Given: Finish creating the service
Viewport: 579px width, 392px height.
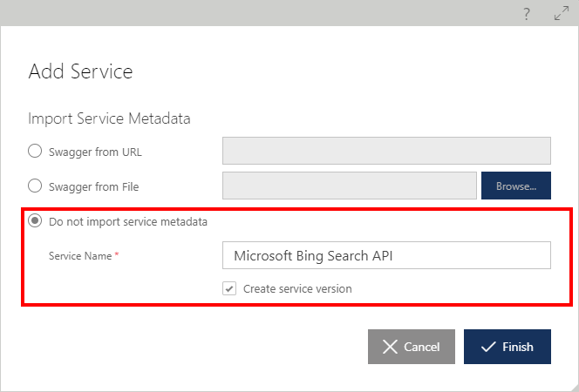Looking at the screenshot, I should click(x=507, y=347).
